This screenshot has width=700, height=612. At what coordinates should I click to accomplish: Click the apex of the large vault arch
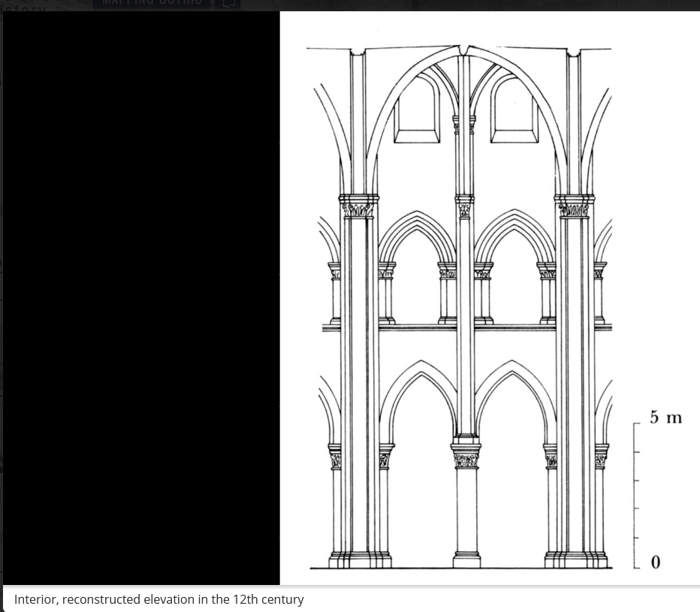[466, 51]
